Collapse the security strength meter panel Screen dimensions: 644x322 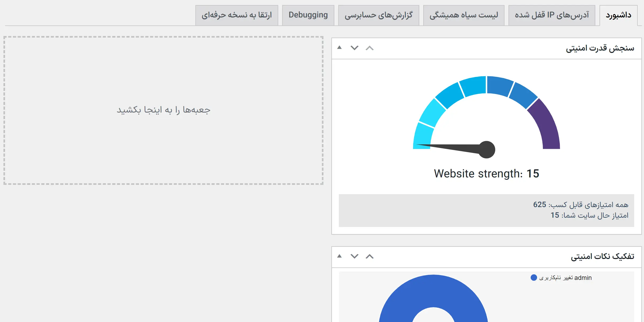click(339, 48)
